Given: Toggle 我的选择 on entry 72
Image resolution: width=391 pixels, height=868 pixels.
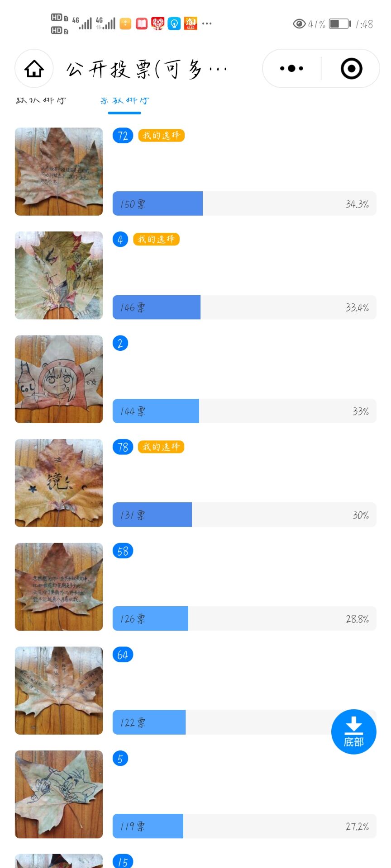Looking at the screenshot, I should 161,135.
